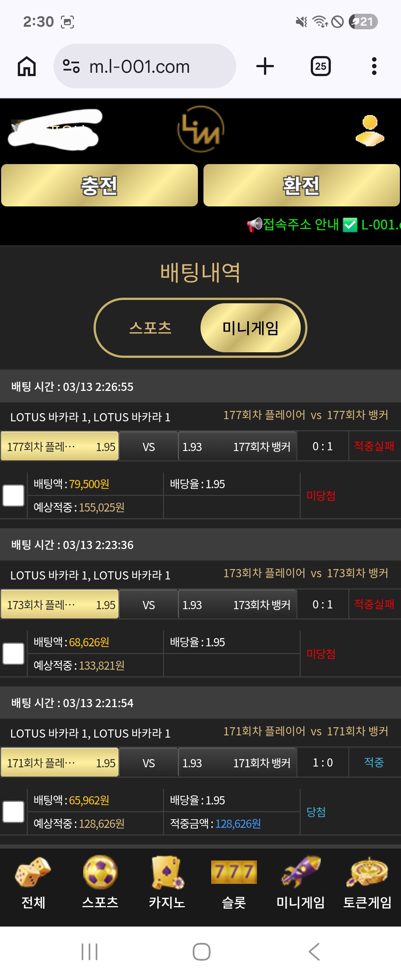The width and height of the screenshot is (401, 980).
Task: Check the box for the 68,626원 bet
Action: click(x=14, y=654)
